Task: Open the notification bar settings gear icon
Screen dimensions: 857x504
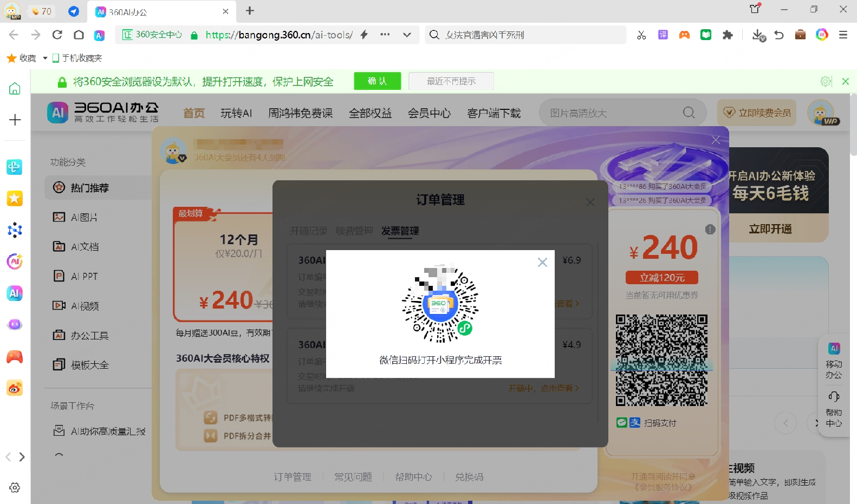Action: point(826,82)
